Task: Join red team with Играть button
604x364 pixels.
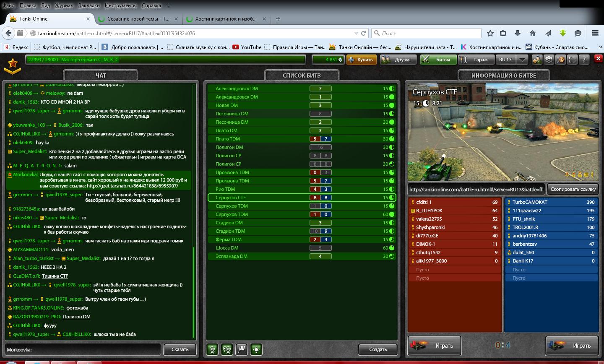Action: pyautogui.click(x=435, y=346)
